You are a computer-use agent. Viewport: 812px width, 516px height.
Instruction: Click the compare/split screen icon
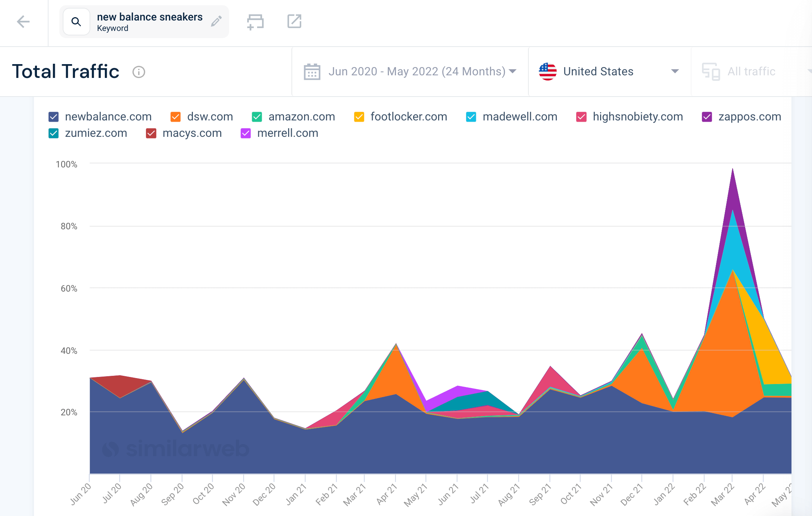(256, 21)
